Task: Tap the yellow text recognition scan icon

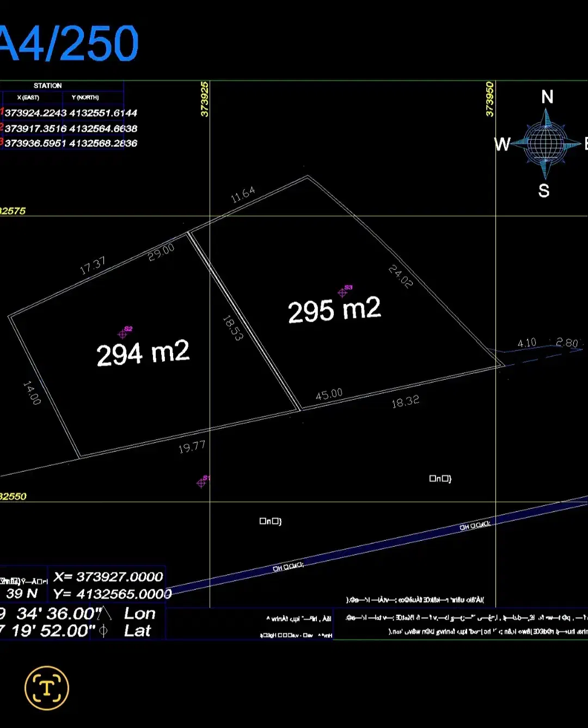Action: tap(47, 688)
